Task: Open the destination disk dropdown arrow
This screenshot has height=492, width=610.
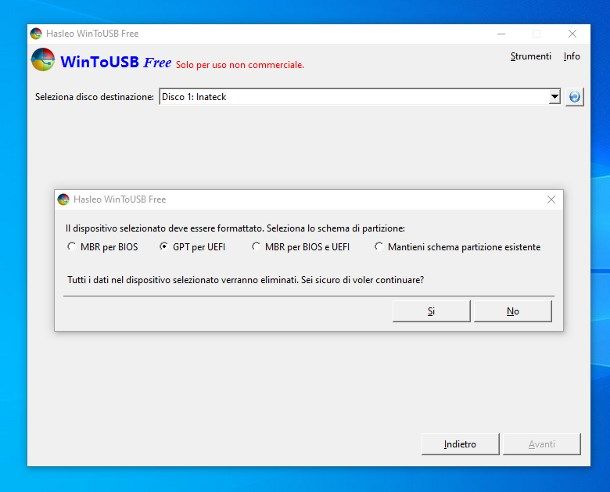Action: [x=554, y=96]
